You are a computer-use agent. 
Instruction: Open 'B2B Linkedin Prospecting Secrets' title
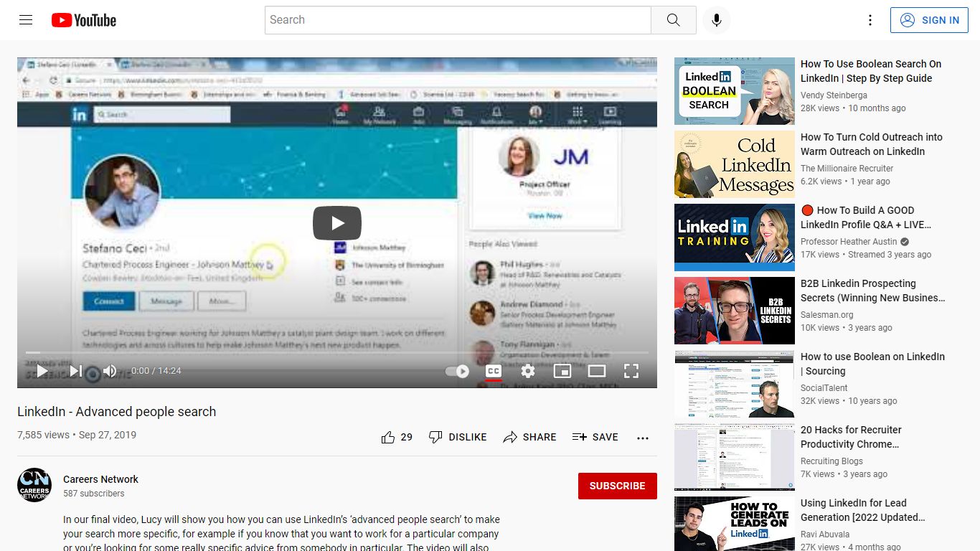[x=873, y=291]
